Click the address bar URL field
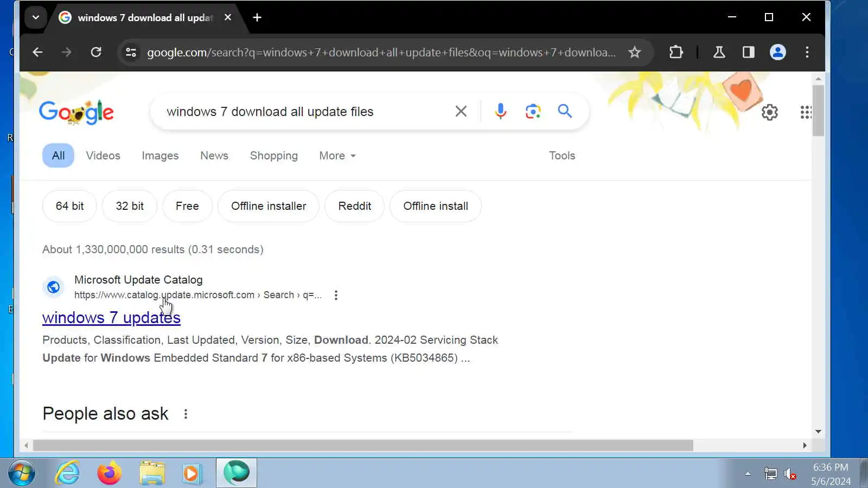Image resolution: width=868 pixels, height=488 pixels. click(x=381, y=52)
